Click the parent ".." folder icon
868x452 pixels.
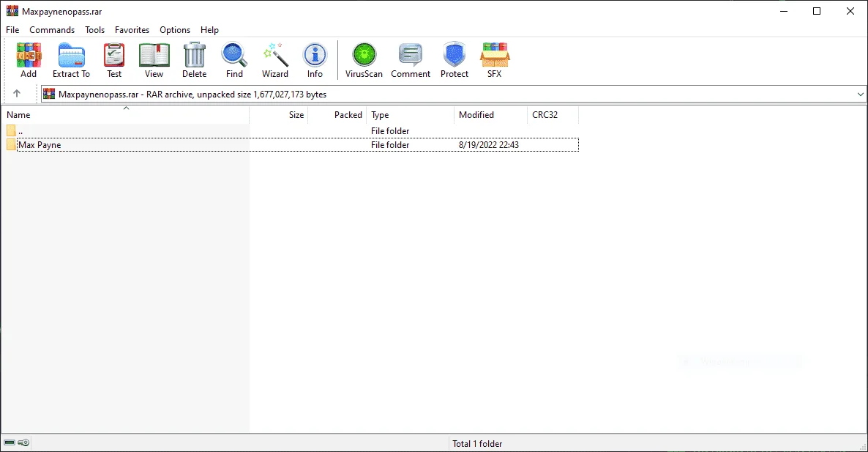pos(11,130)
